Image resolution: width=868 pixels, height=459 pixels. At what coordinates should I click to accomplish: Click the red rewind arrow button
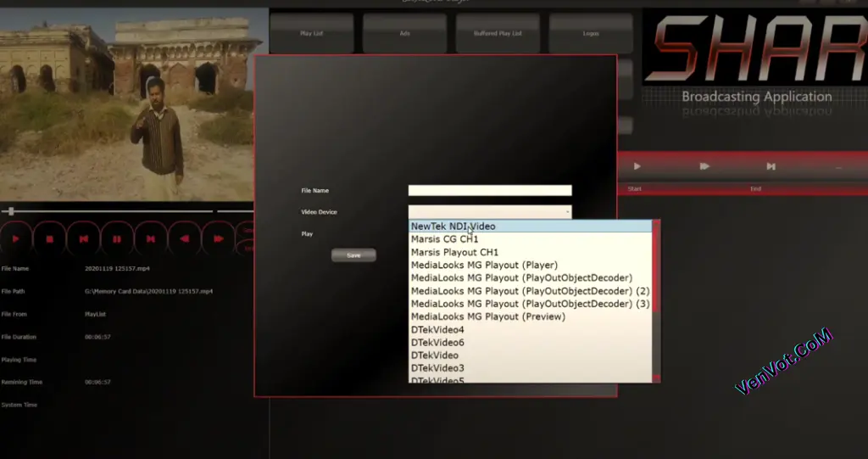(184, 239)
